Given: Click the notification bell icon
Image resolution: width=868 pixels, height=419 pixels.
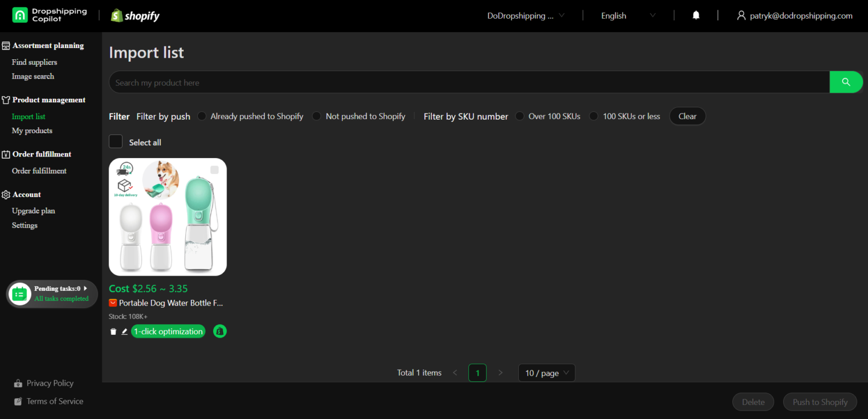Looking at the screenshot, I should 696,15.
